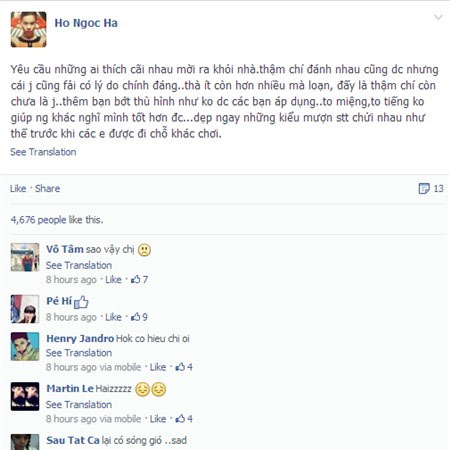
Task: View the 4,676 people who like this
Action: tap(57, 220)
